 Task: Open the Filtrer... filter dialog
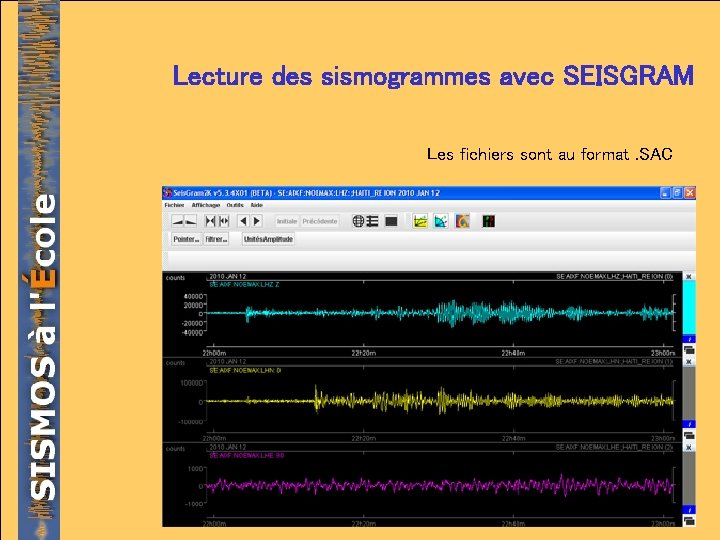216,239
